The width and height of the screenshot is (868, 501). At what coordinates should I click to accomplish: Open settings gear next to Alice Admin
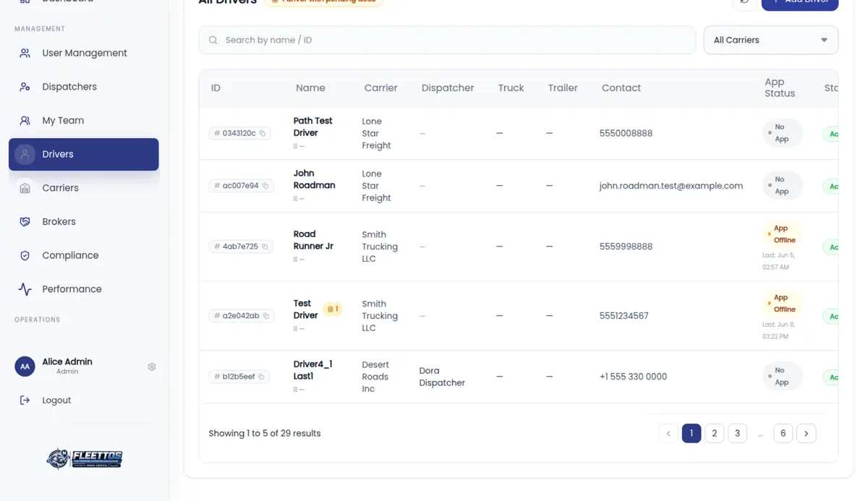pyautogui.click(x=152, y=367)
